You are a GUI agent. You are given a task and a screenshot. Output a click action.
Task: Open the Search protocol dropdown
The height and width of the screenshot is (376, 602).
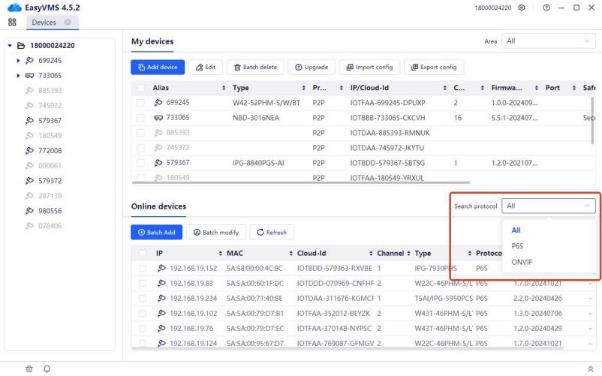click(549, 206)
